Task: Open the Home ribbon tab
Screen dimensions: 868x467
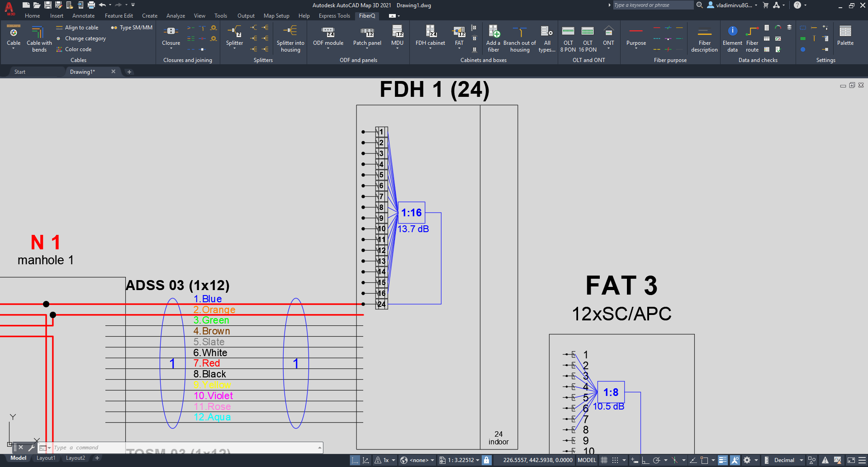Action: point(33,16)
